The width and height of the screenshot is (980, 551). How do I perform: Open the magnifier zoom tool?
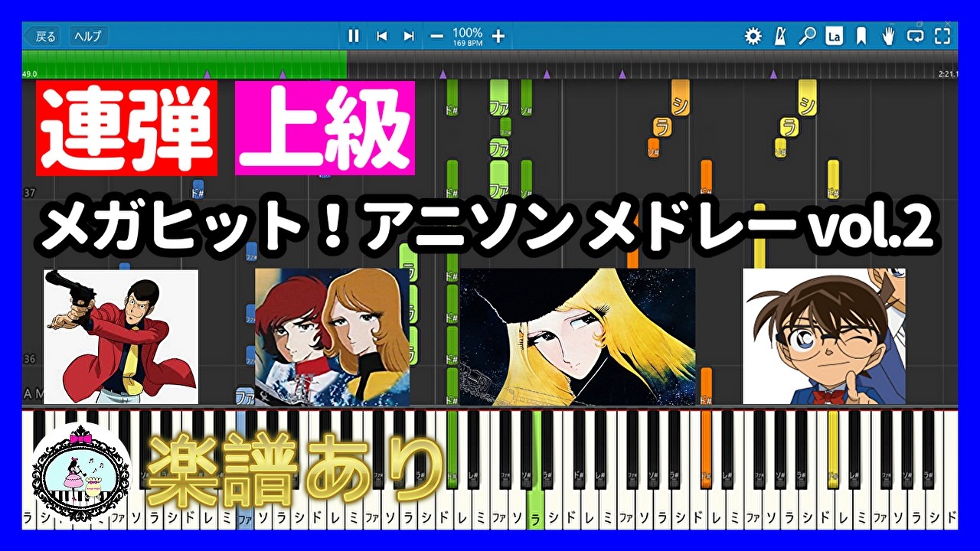(807, 36)
